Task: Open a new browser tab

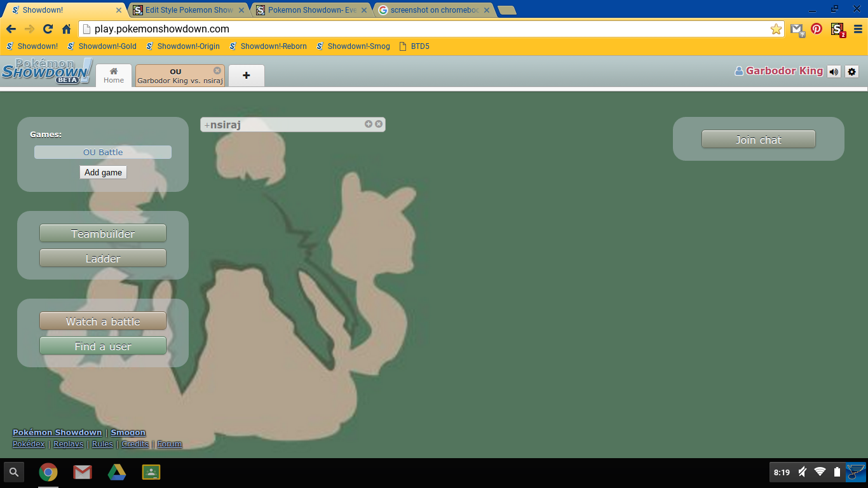Action: coord(507,10)
